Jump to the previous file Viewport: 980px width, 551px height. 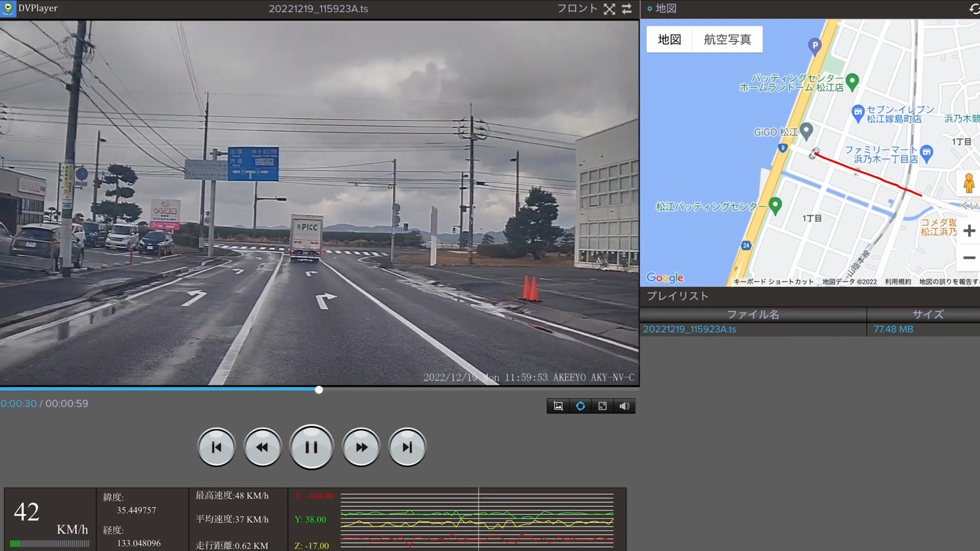(216, 447)
